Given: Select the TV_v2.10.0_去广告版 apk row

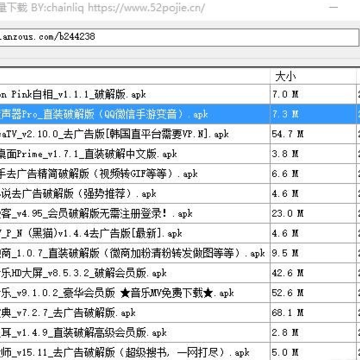Looking at the screenshot, I should pyautogui.click(x=180, y=134).
